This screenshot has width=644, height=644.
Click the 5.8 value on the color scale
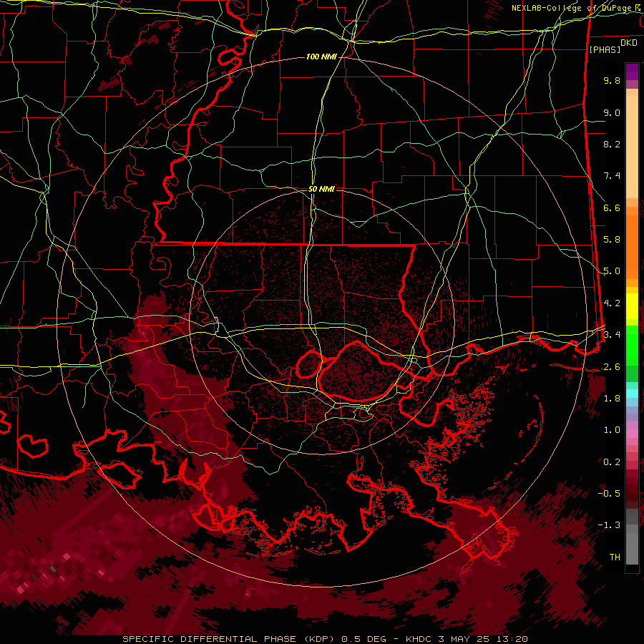[612, 240]
